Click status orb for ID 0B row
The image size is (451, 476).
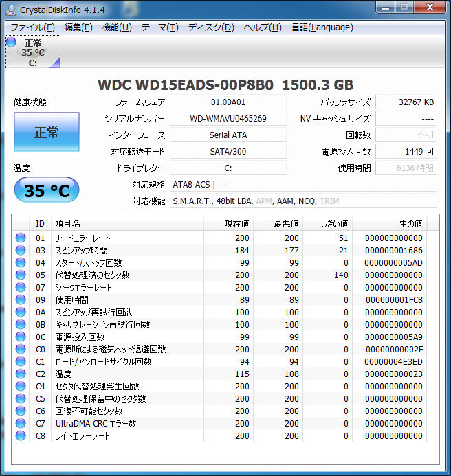21,324
